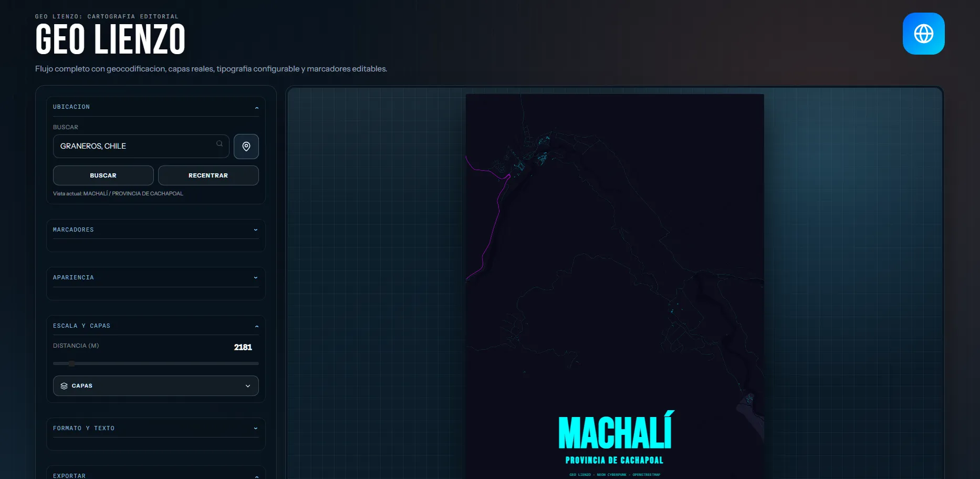Click the location pin icon button
This screenshot has height=479, width=980.
point(246,147)
